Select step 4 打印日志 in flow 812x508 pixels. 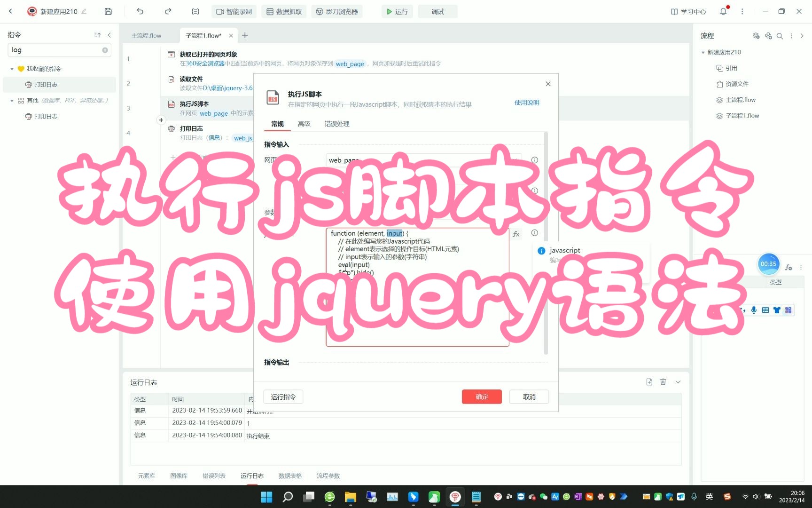click(191, 128)
